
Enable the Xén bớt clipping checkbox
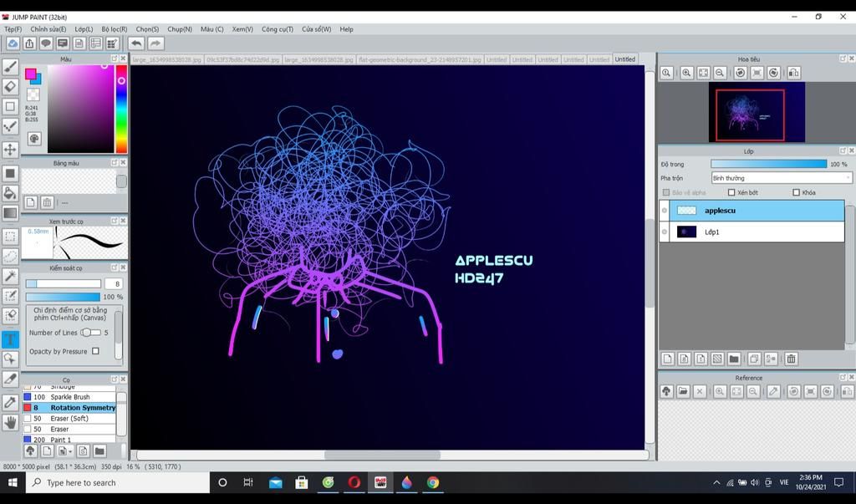731,192
